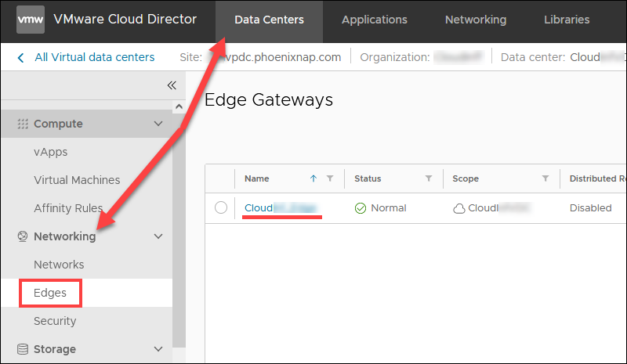Collapse the Storage section chevron
The image size is (627, 364).
point(158,349)
